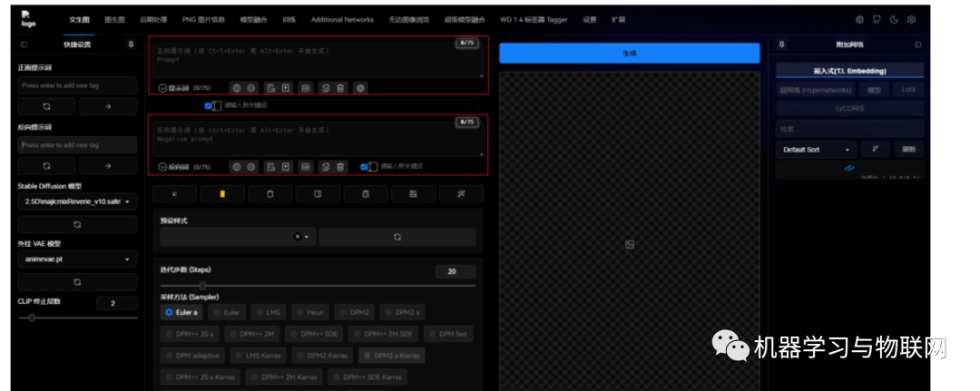
Task: Click the blue 生成 generate button
Action: (629, 54)
